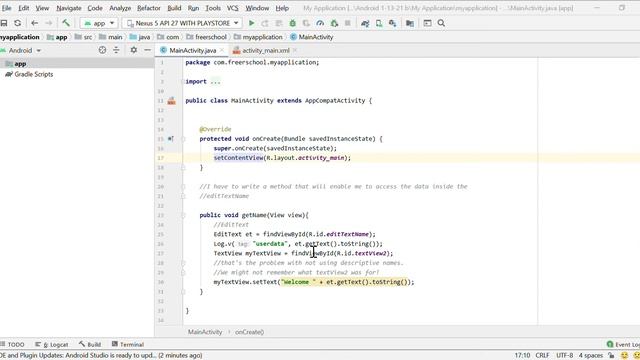Open the TODO tool window

pyautogui.click(x=13, y=344)
